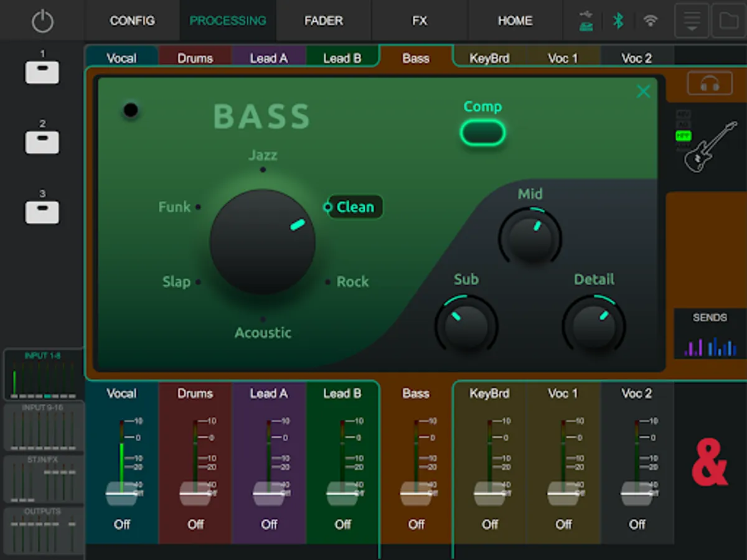Click the Voc 2 channel fader handle

point(636,493)
